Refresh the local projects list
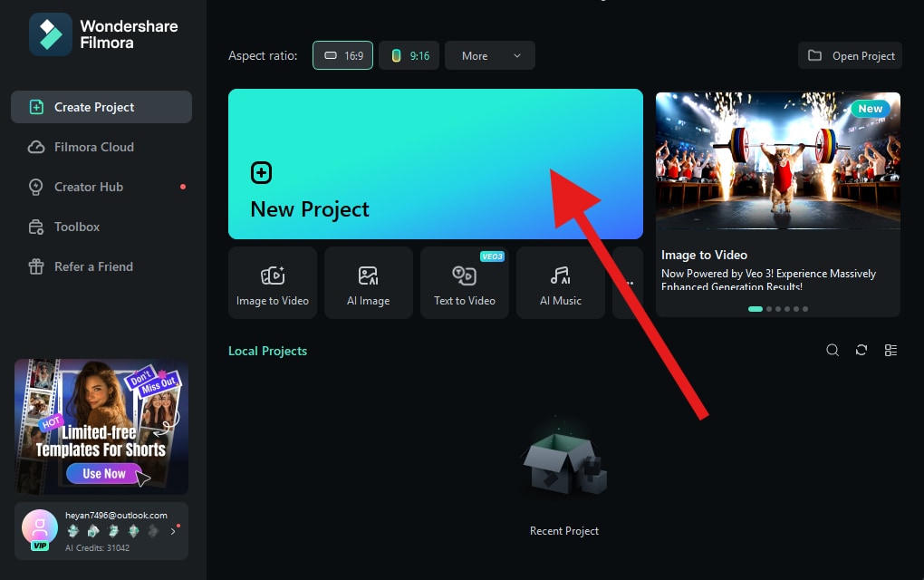924x580 pixels. coord(861,350)
